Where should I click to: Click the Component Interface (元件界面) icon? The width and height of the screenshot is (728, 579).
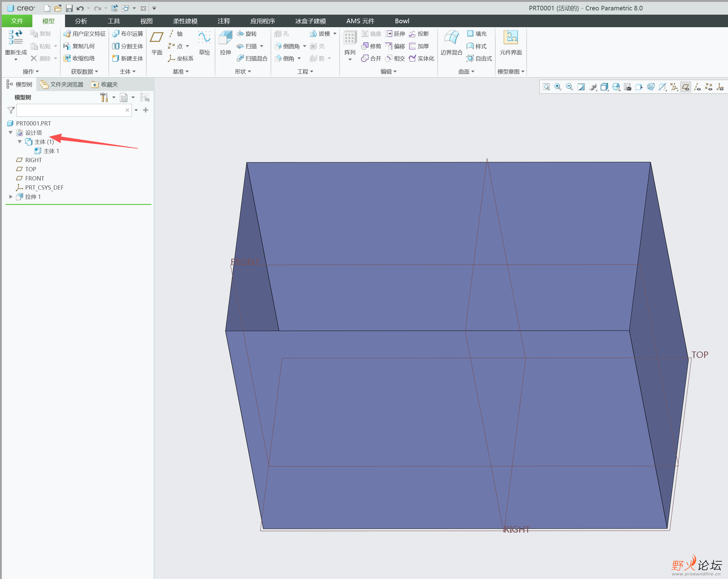click(510, 38)
